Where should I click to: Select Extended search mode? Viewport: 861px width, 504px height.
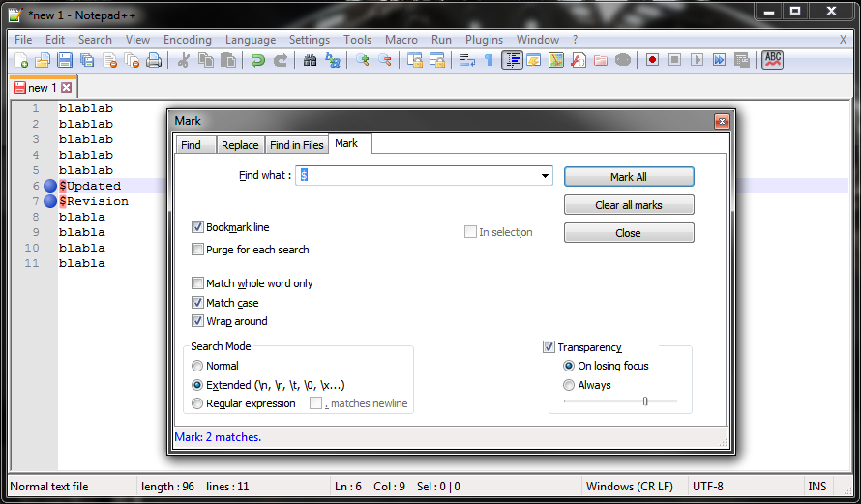pos(197,385)
